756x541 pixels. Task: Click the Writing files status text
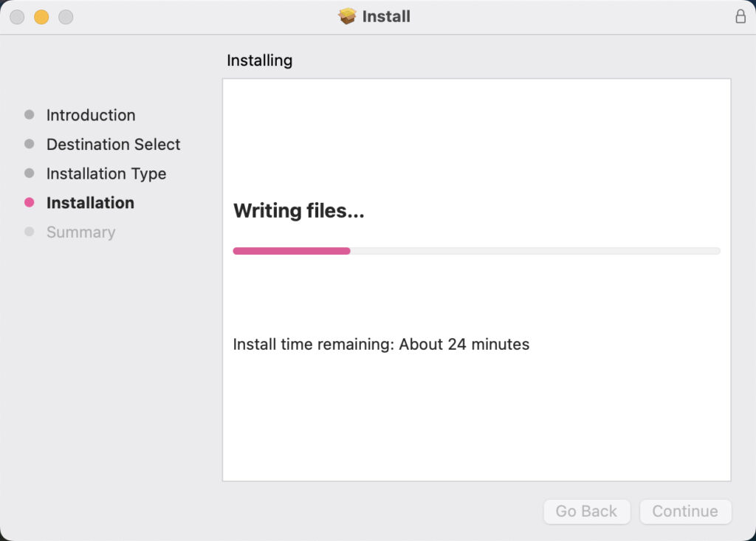[298, 210]
